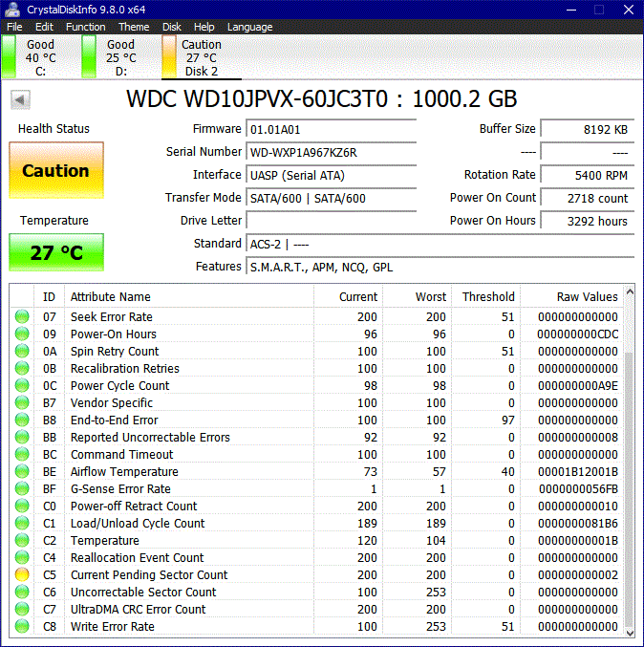
Task: Minimize the CrystalDiskInfo window
Action: tap(571, 10)
